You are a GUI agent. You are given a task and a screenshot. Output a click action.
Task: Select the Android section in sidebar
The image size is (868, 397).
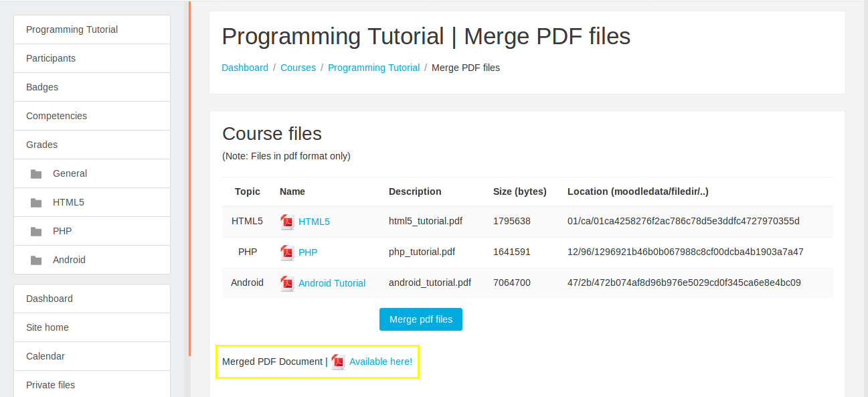pos(92,260)
